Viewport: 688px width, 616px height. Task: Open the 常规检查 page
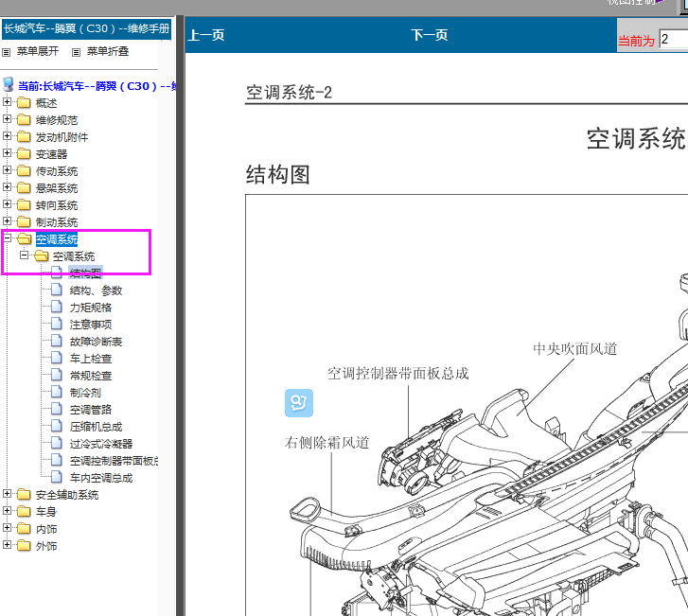click(91, 376)
